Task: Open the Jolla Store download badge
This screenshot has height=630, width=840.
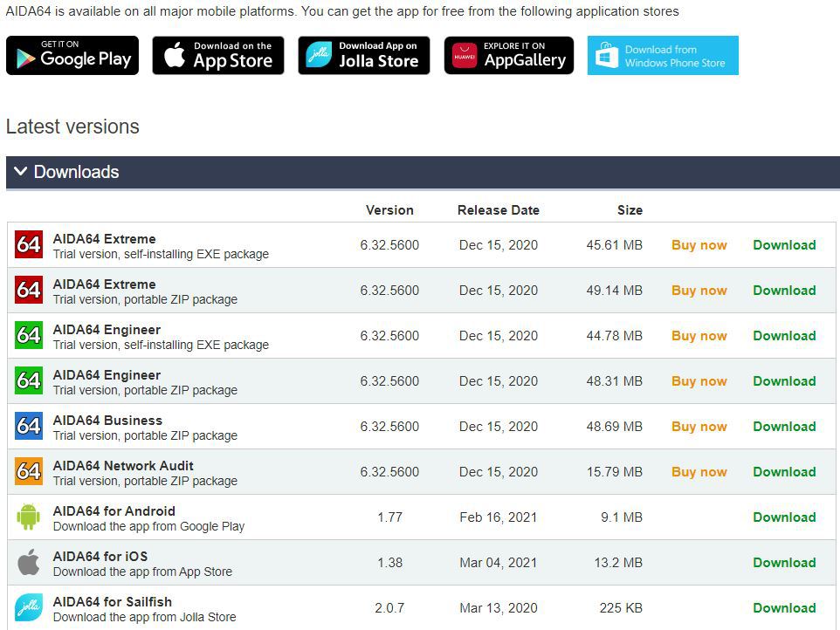Action: pos(364,55)
